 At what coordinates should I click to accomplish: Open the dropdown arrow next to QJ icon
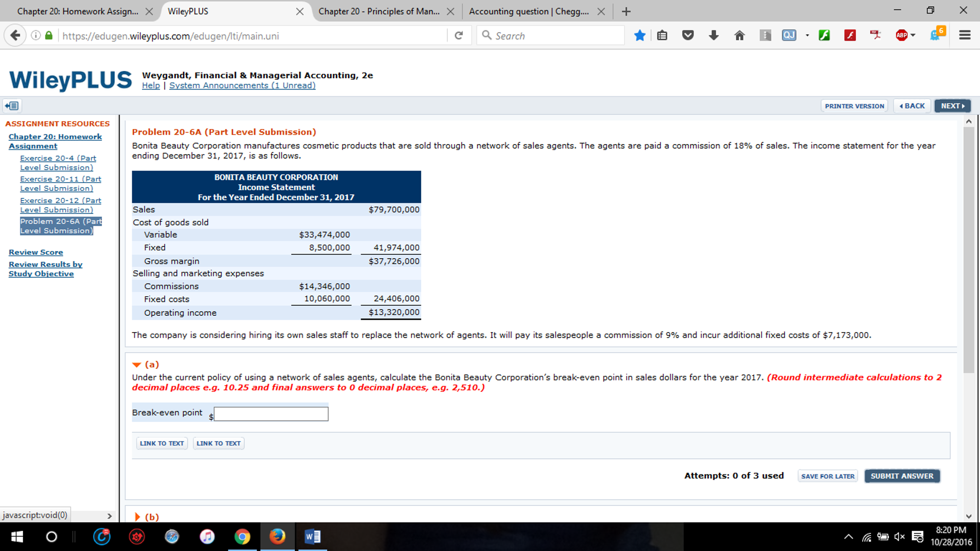807,35
